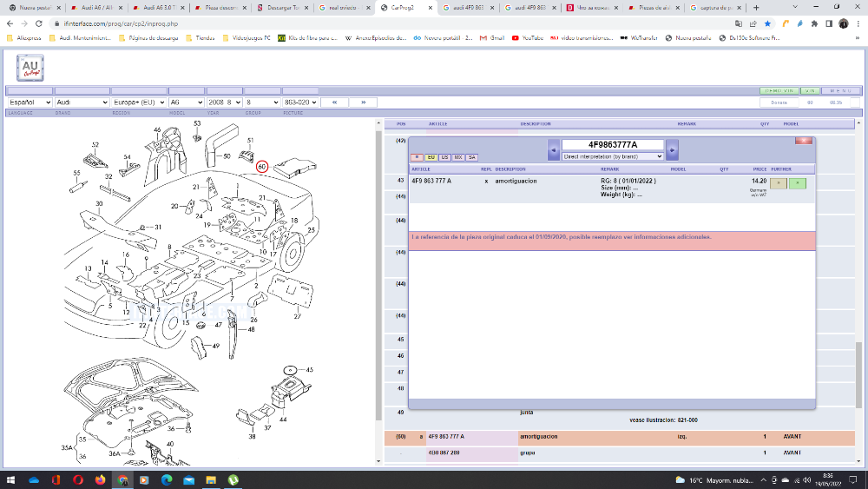Open the Brand dropdown showing Audi
This screenshot has height=489, width=868.
click(x=82, y=102)
